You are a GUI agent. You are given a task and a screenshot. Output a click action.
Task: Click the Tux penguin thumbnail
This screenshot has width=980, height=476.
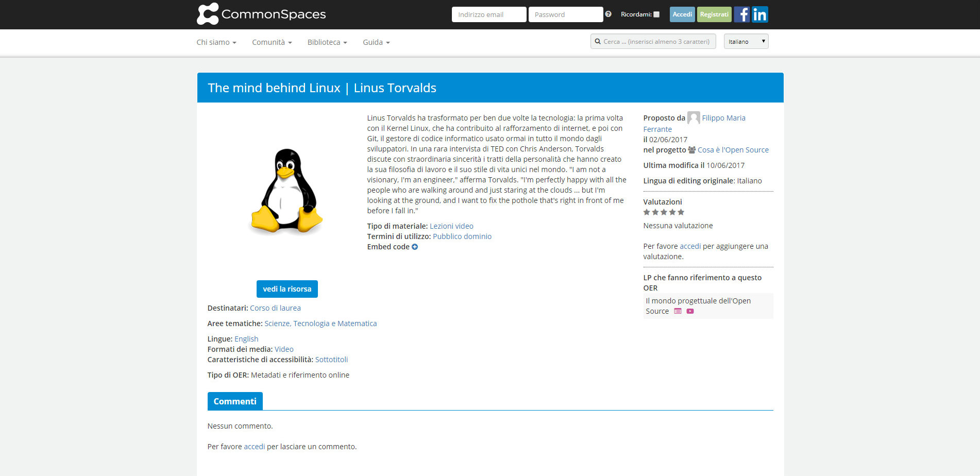point(287,191)
